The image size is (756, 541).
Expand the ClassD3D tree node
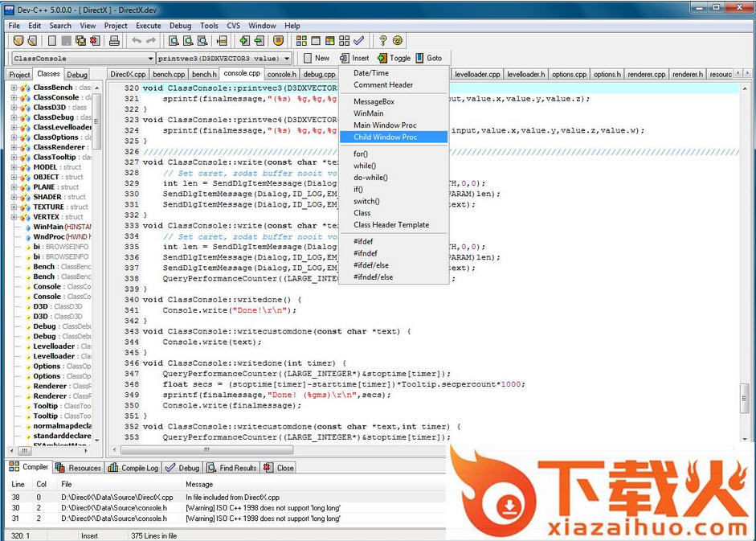coord(14,107)
